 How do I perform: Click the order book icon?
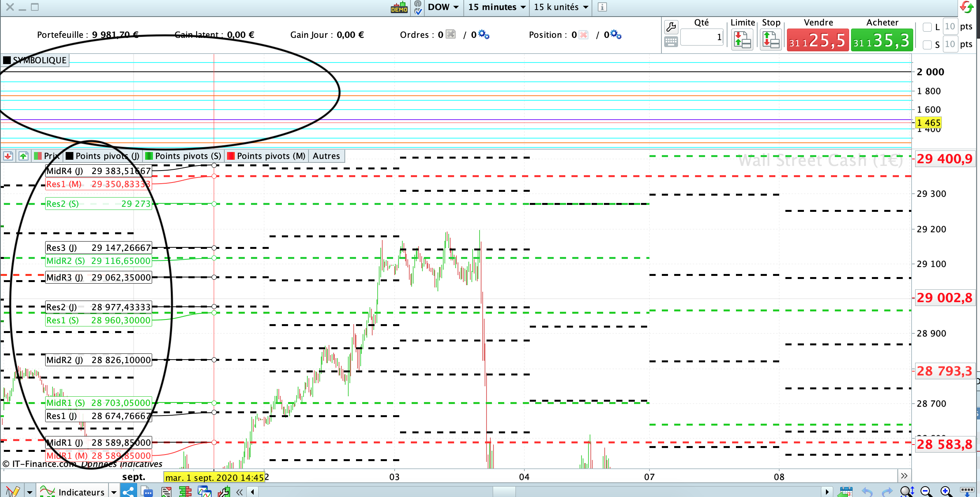point(185,491)
